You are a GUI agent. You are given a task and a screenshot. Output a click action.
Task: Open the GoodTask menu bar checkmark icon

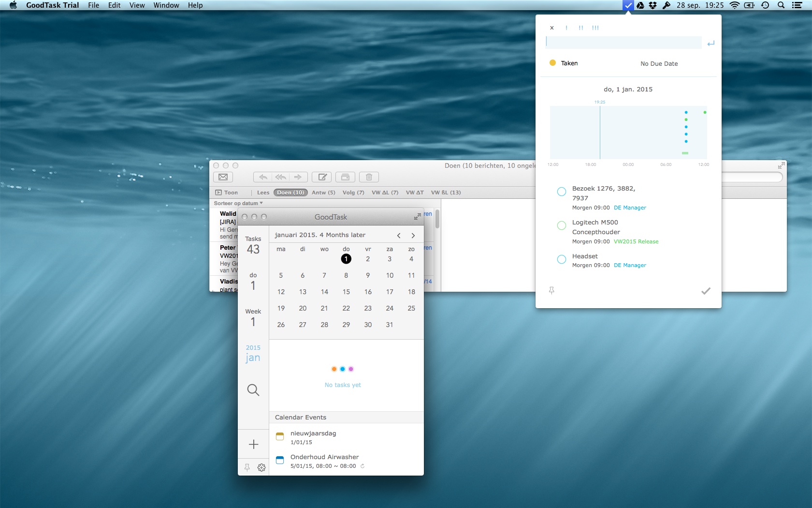click(627, 5)
